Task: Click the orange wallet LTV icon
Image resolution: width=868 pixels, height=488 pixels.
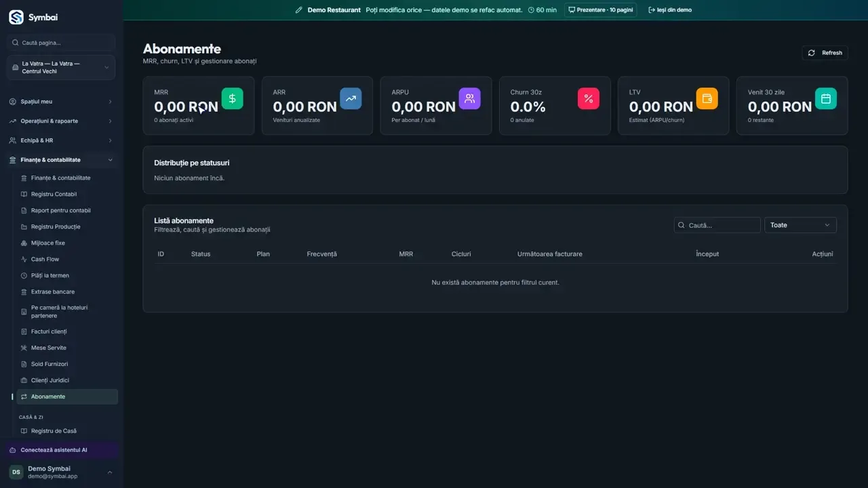Action: tap(707, 98)
